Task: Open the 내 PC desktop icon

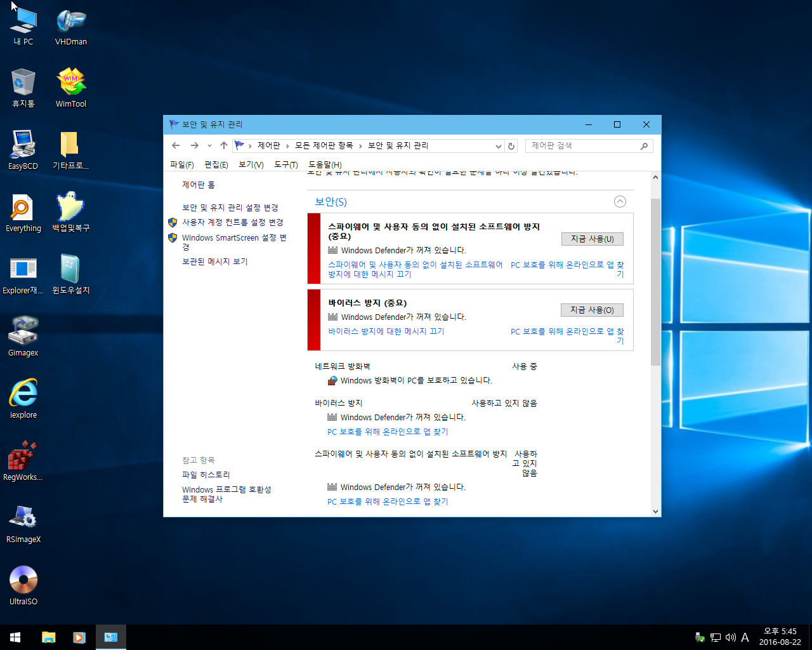Action: (x=23, y=27)
